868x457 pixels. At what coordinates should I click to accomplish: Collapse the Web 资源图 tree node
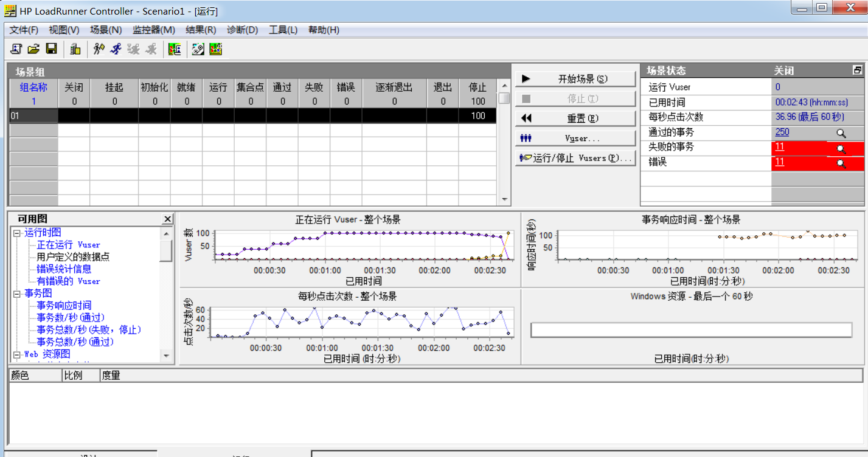click(x=16, y=354)
